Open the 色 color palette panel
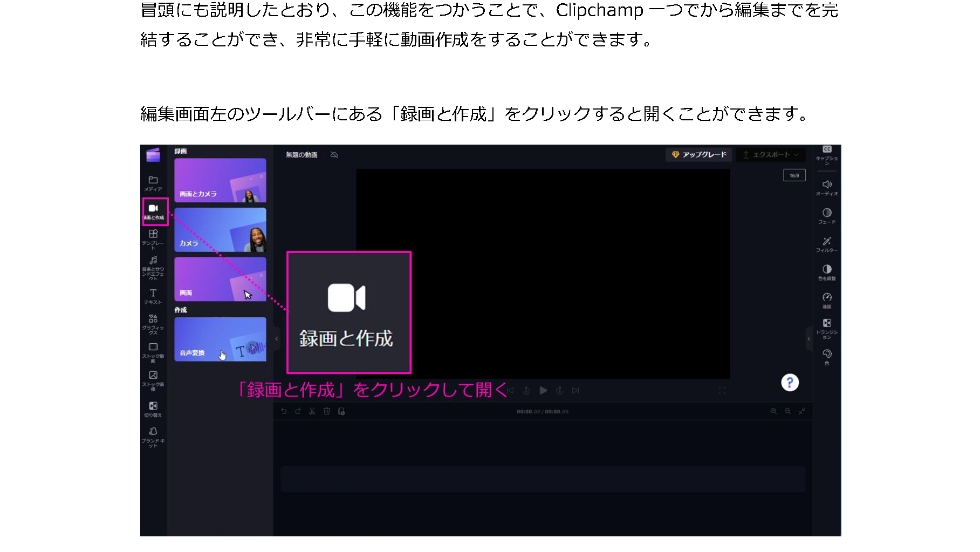Screen dimensions: 980x552 coord(827,357)
